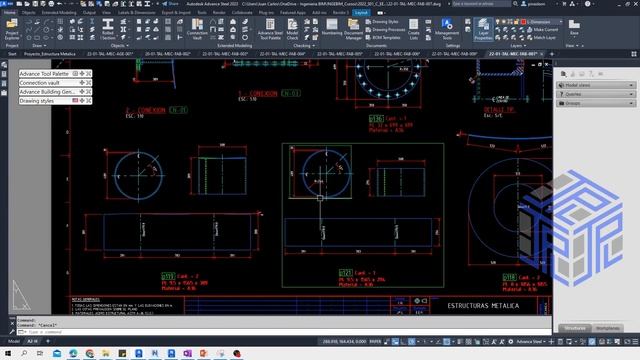Select the Layout ribbon tab
Screen dimensions: 640x360
click(361, 13)
